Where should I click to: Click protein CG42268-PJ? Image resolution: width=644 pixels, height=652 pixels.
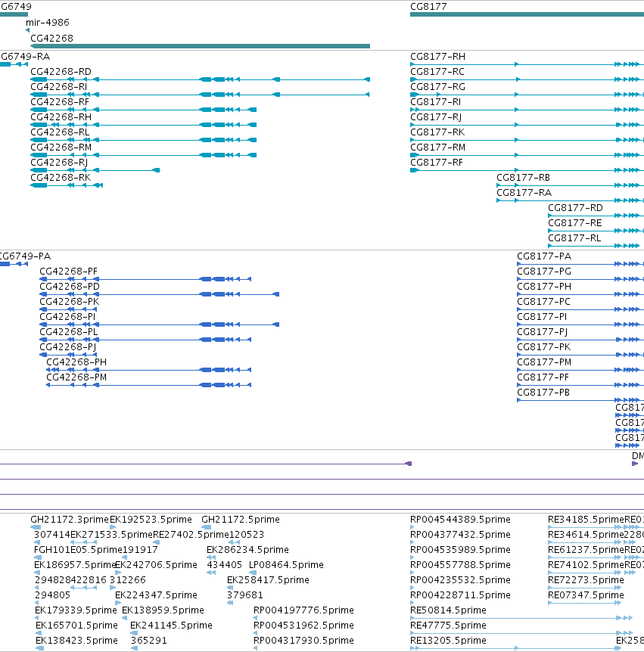coord(68,346)
